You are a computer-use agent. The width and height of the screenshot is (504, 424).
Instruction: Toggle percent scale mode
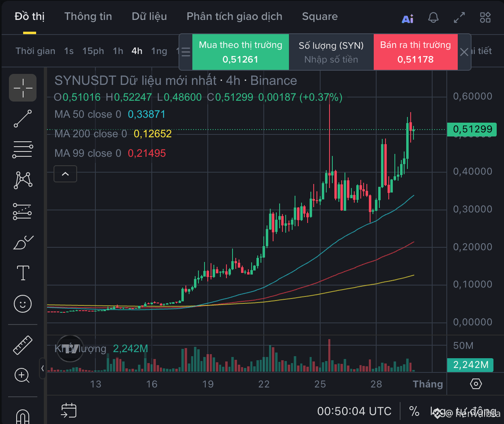[x=414, y=411]
